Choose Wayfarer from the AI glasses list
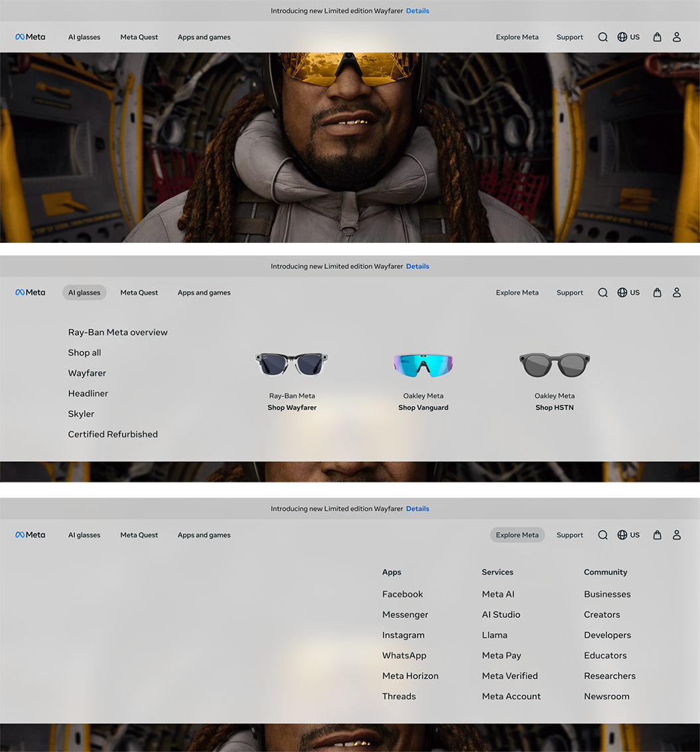Image resolution: width=700 pixels, height=752 pixels. 87,373
